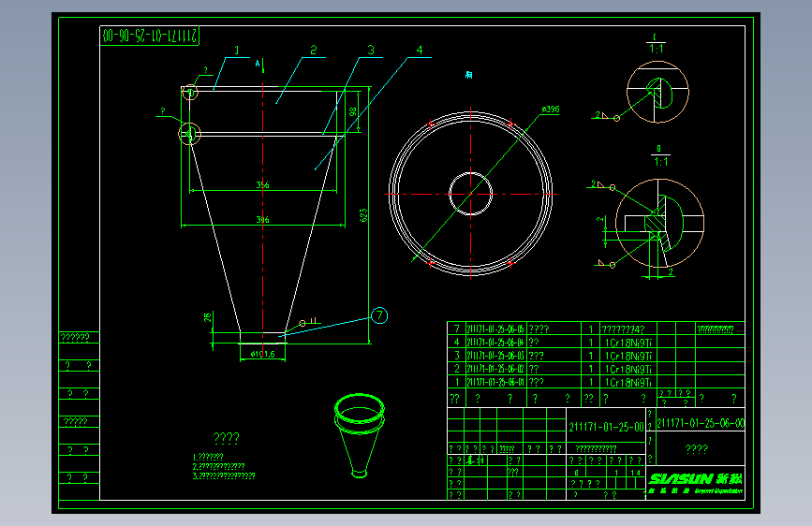Click the hatched weld section in the lower detail view
Image resolution: width=812 pixels, height=526 pixels.
pyautogui.click(x=655, y=224)
